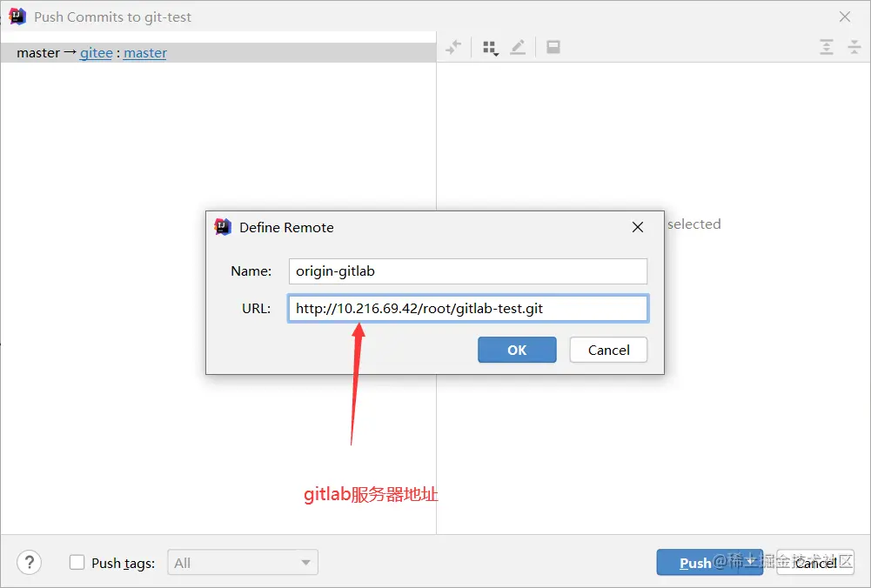This screenshot has width=871, height=588.
Task: Click the Push dialog's Cancel button
Action: (x=815, y=563)
